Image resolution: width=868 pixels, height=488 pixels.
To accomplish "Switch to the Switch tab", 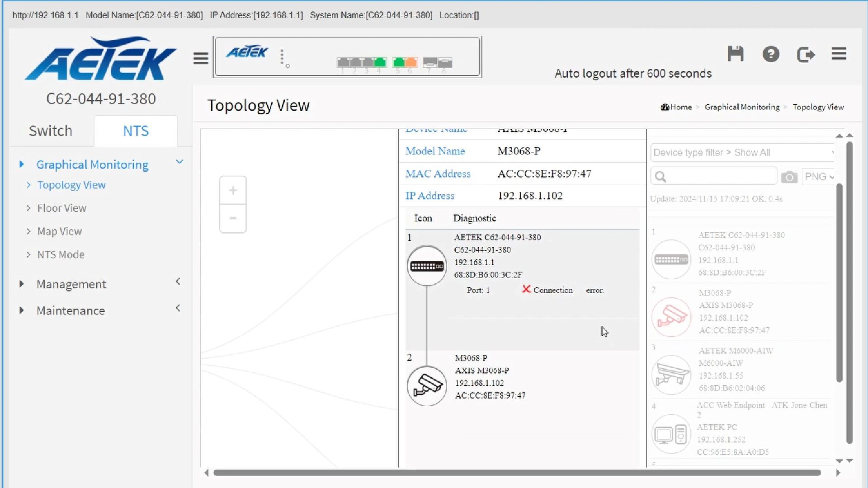I will point(51,131).
